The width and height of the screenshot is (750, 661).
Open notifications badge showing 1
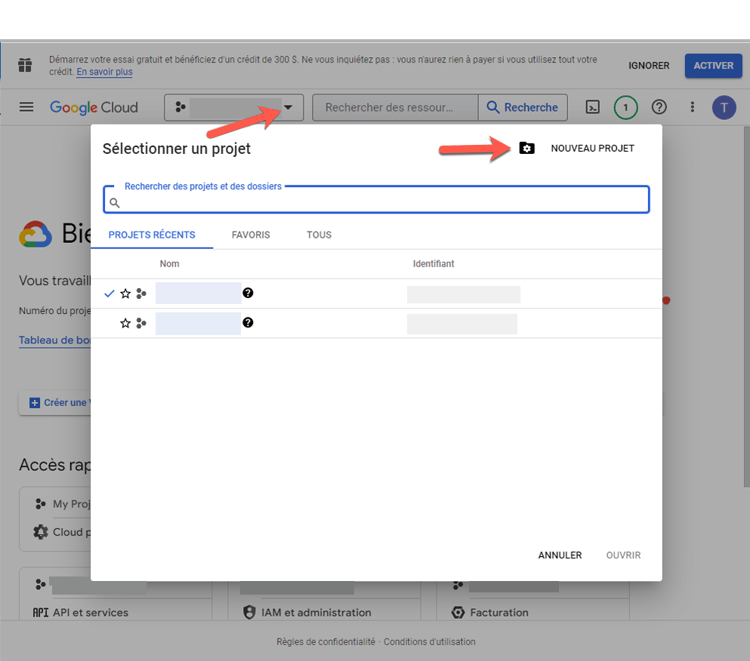tap(626, 107)
